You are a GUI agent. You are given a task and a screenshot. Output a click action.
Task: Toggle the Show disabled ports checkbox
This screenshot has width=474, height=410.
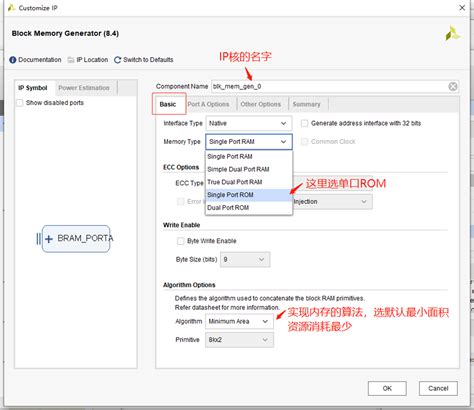coord(20,103)
